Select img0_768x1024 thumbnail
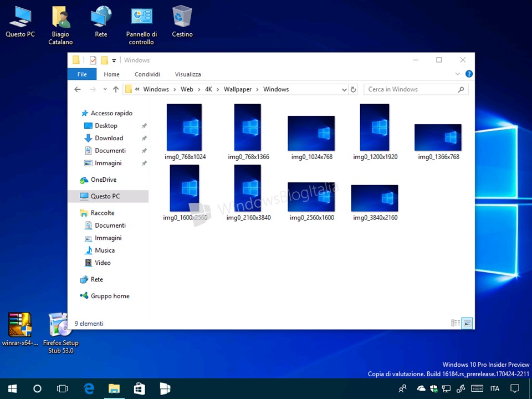 pos(184,127)
